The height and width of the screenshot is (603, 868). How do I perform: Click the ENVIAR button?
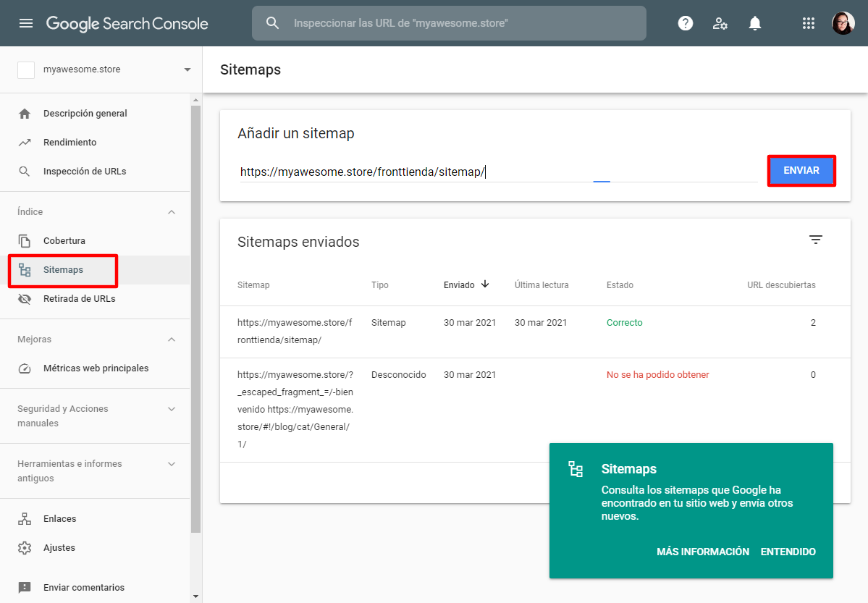point(801,171)
